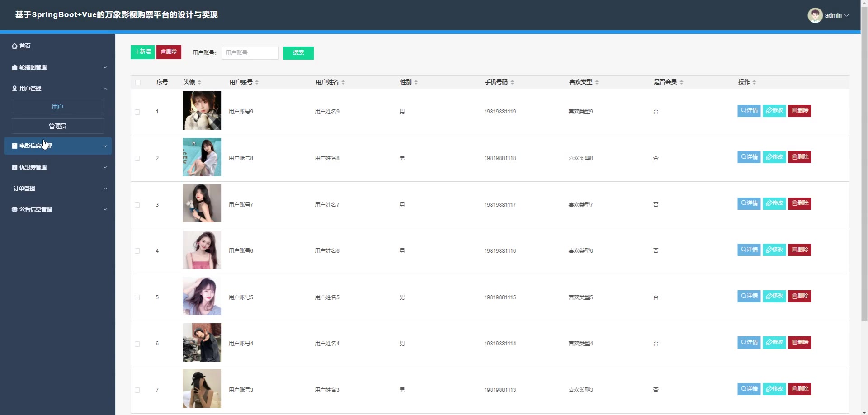The height and width of the screenshot is (415, 868).
Task: Sort by 手机号码 column arrows
Action: click(x=512, y=82)
